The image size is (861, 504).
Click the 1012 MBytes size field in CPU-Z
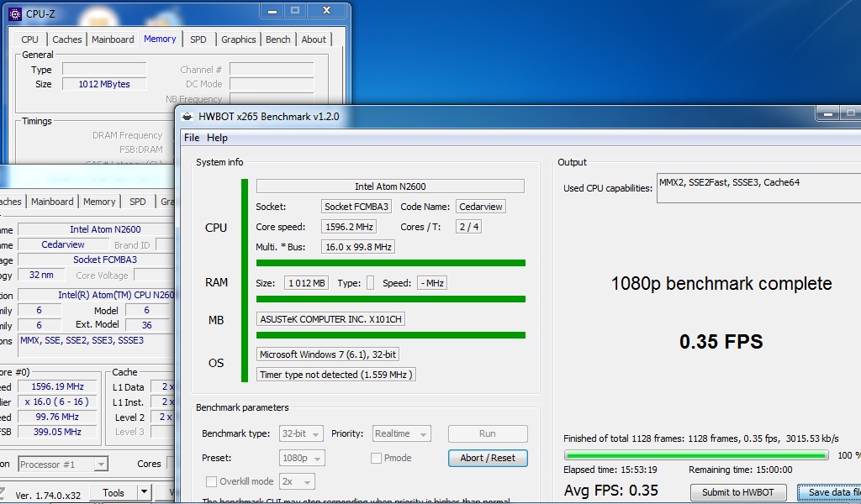[104, 84]
